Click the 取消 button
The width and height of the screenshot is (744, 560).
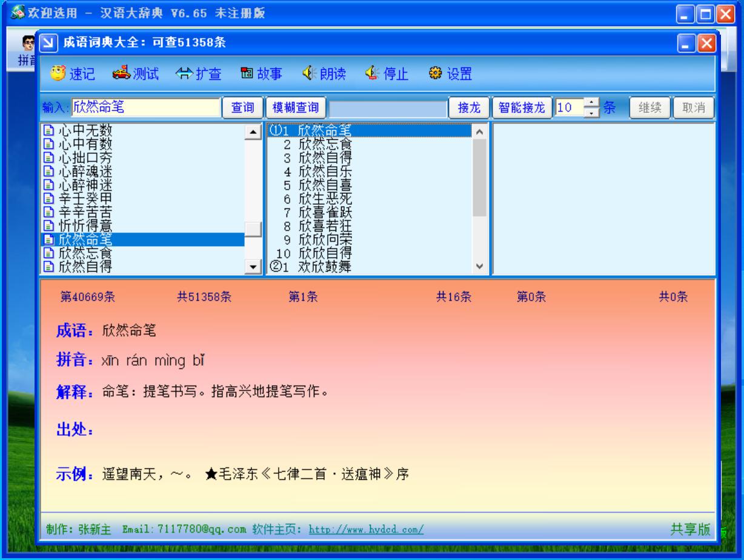[x=693, y=108]
